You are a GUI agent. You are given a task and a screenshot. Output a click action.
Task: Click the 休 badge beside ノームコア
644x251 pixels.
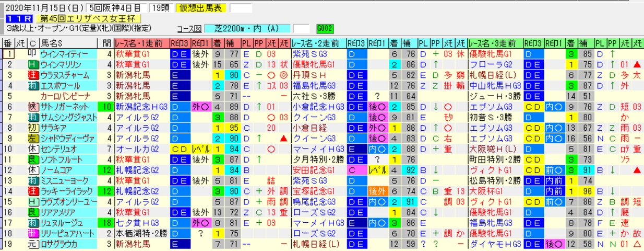(x=32, y=169)
